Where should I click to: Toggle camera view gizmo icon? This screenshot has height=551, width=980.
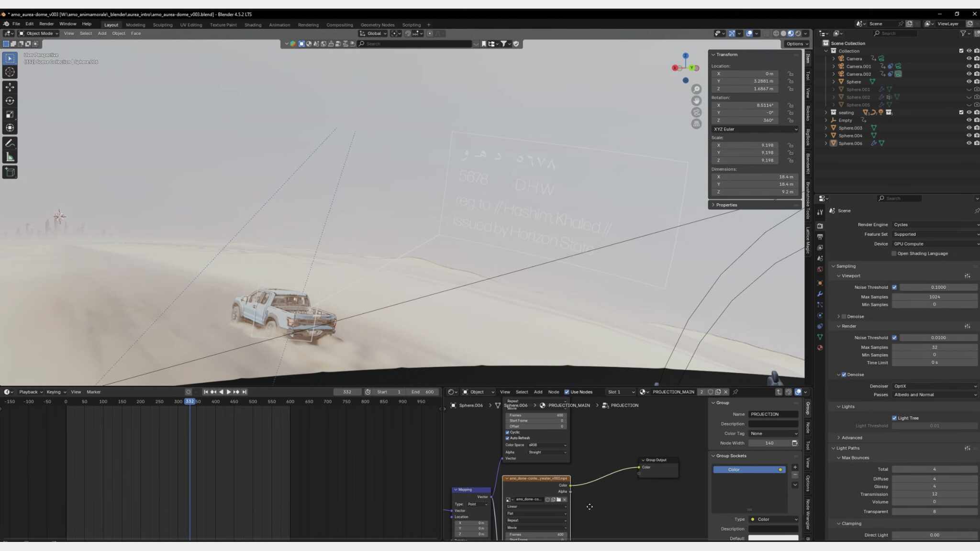[x=696, y=112]
